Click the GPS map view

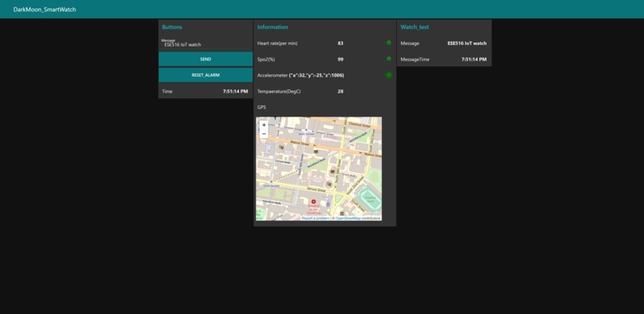click(x=319, y=169)
